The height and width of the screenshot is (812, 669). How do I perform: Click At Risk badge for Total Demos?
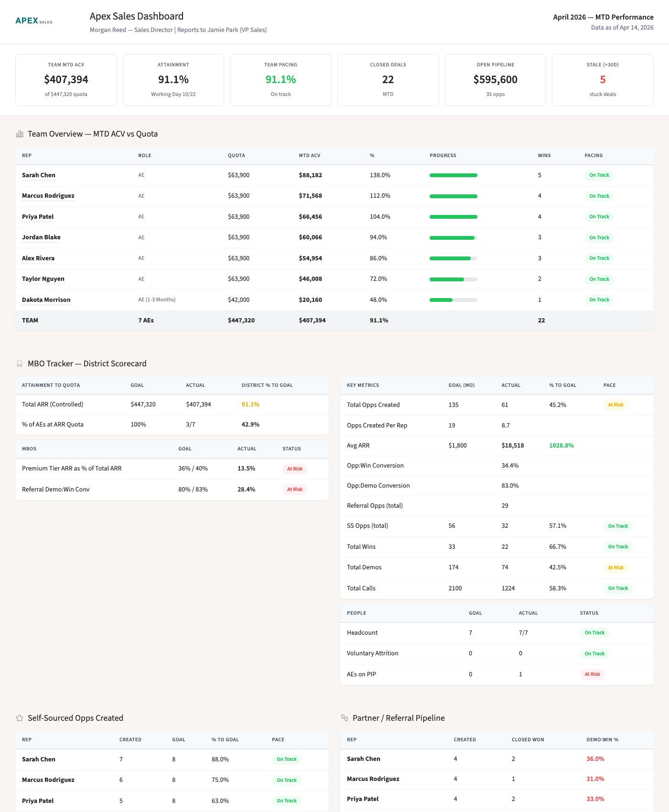pyautogui.click(x=615, y=568)
